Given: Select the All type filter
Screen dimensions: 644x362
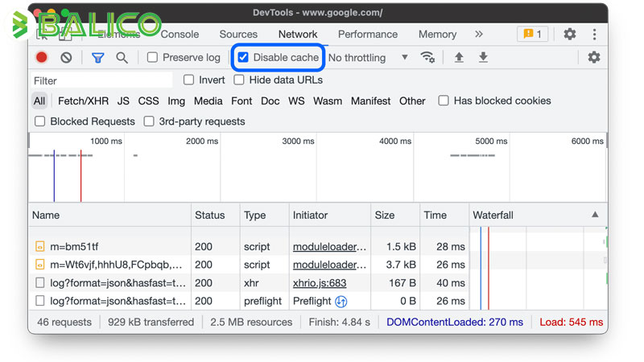Looking at the screenshot, I should tap(39, 101).
